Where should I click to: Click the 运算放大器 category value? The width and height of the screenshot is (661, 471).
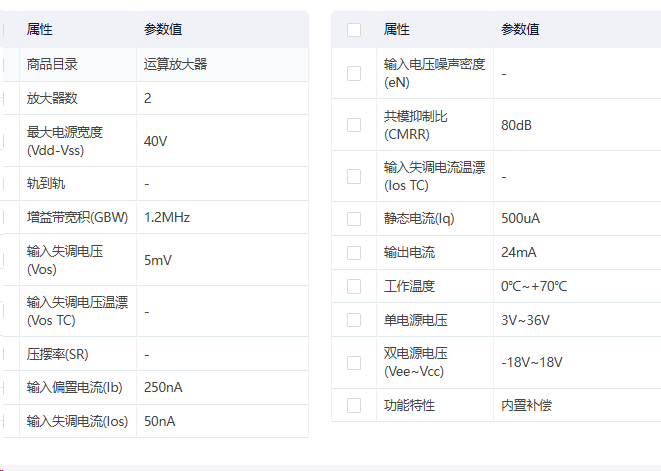pyautogui.click(x=175, y=65)
